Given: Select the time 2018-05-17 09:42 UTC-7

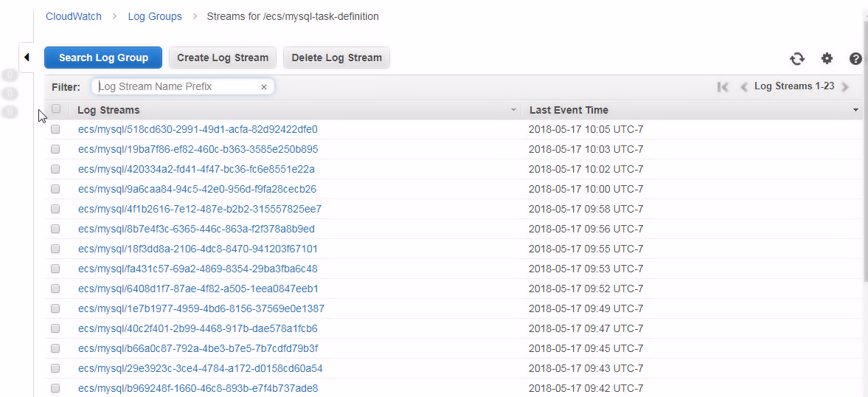Looking at the screenshot, I should [586, 389].
